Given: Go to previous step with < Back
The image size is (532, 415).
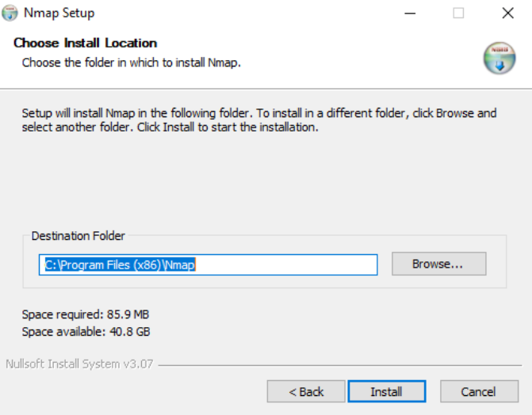Looking at the screenshot, I should pos(306,391).
